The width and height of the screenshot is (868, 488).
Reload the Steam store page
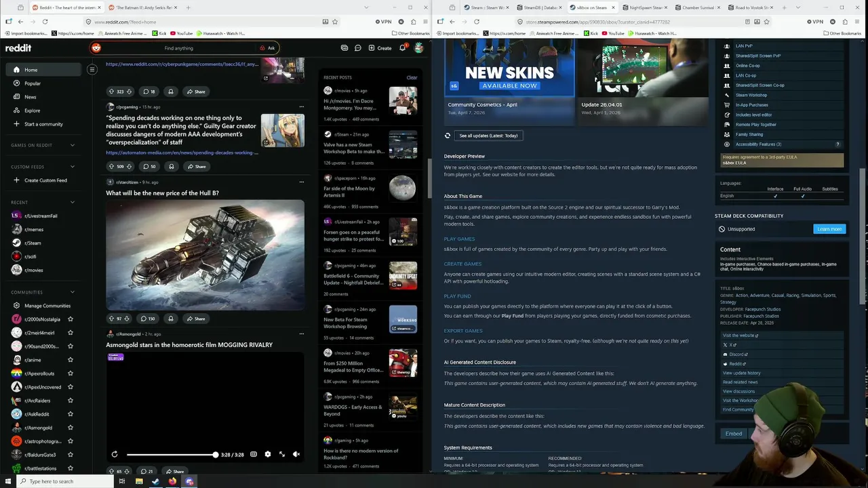[477, 22]
